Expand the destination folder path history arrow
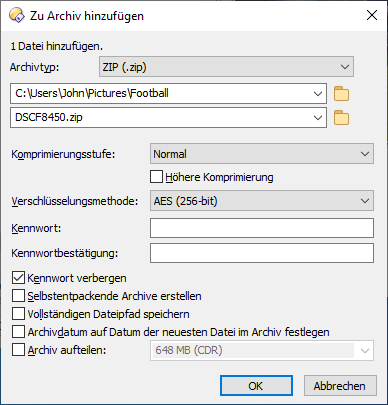388x405 pixels. pos(318,94)
